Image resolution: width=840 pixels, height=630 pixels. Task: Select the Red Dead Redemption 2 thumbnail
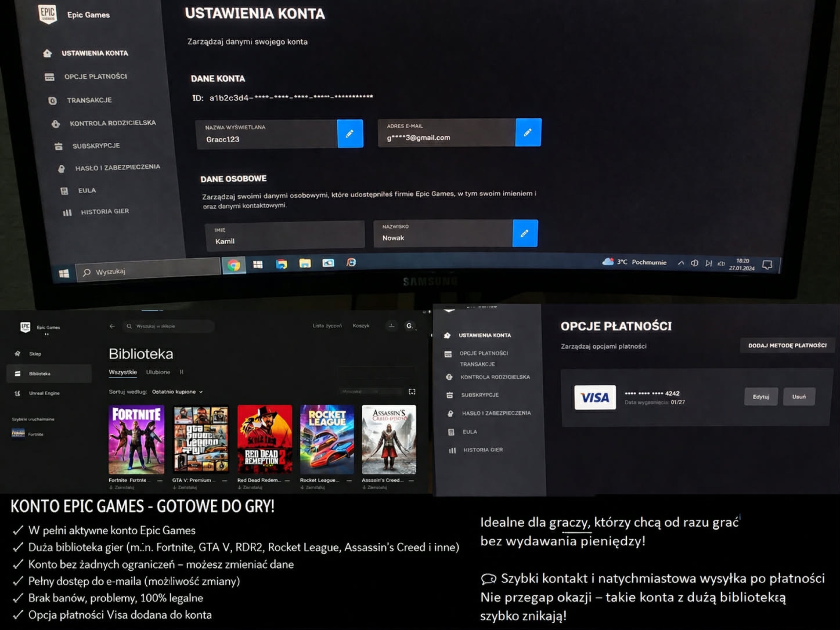click(265, 439)
